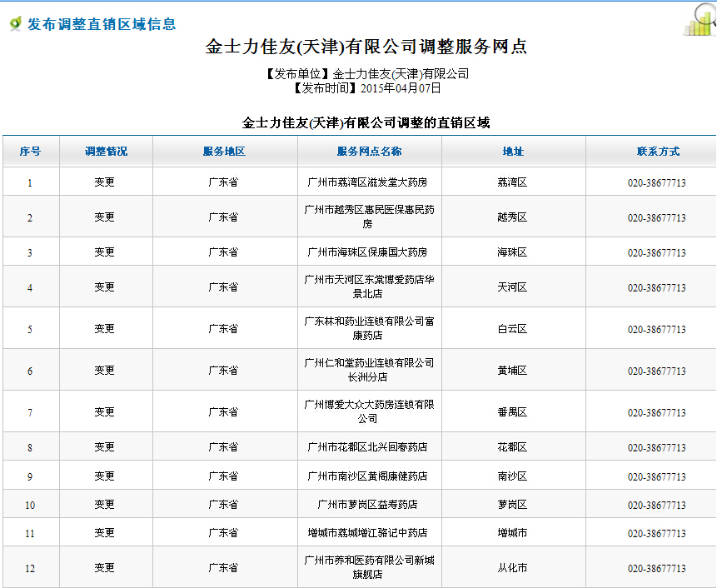Click 广州市花都区北兴回春药店 service point
The width and height of the screenshot is (717, 588).
(367, 447)
